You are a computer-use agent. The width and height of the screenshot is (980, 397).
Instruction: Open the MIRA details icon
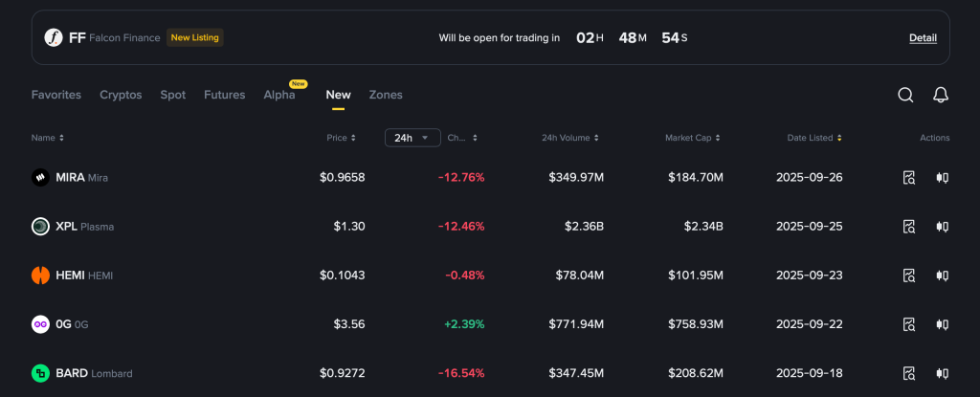click(909, 177)
